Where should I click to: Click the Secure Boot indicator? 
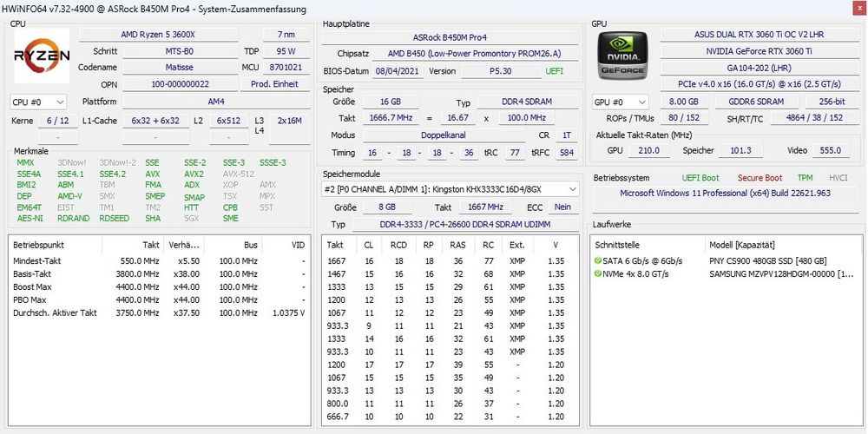[x=759, y=178]
